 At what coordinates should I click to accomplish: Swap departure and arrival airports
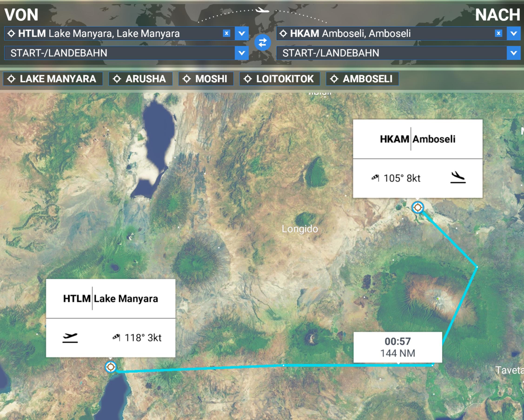tap(262, 43)
